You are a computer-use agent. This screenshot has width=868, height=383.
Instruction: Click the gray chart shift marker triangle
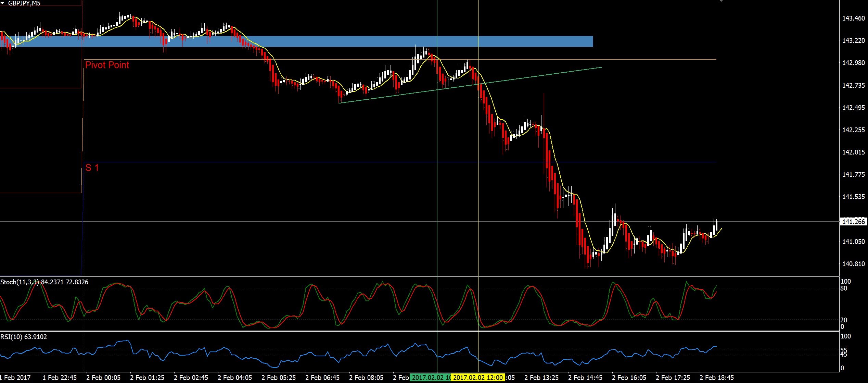point(721,1)
